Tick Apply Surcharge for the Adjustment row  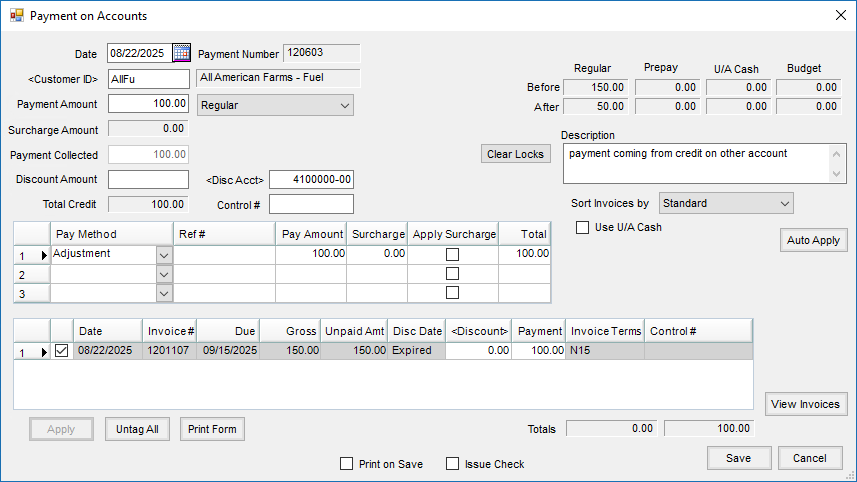pyautogui.click(x=453, y=254)
